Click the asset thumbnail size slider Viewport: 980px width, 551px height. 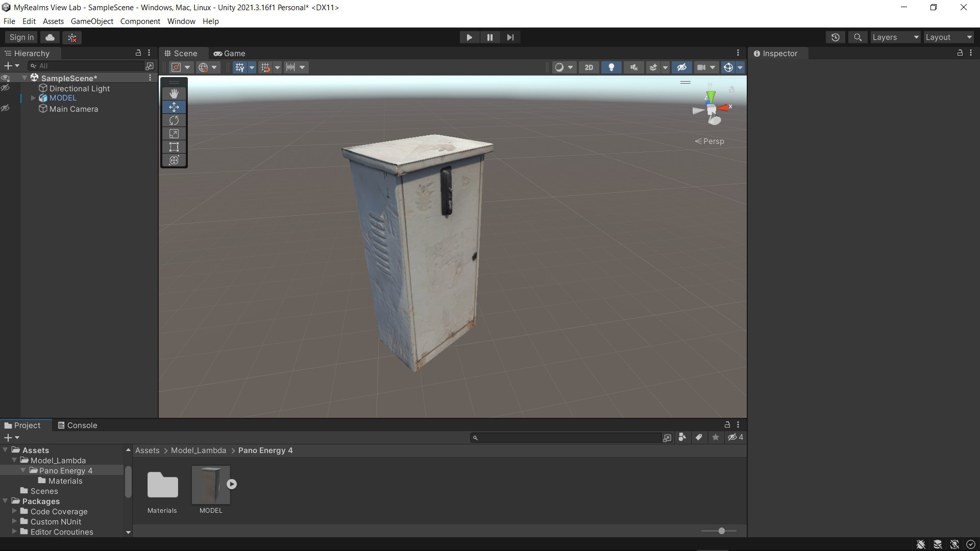(x=721, y=531)
